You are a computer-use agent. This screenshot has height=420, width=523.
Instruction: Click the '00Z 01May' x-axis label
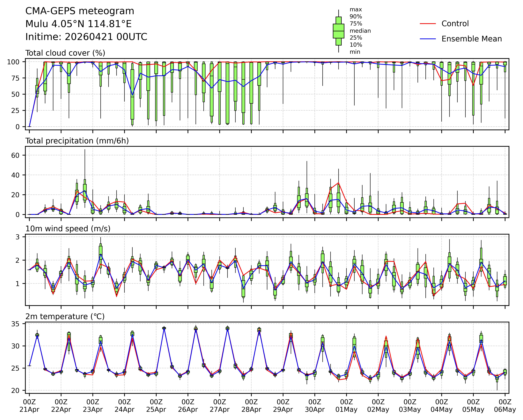[346, 406]
